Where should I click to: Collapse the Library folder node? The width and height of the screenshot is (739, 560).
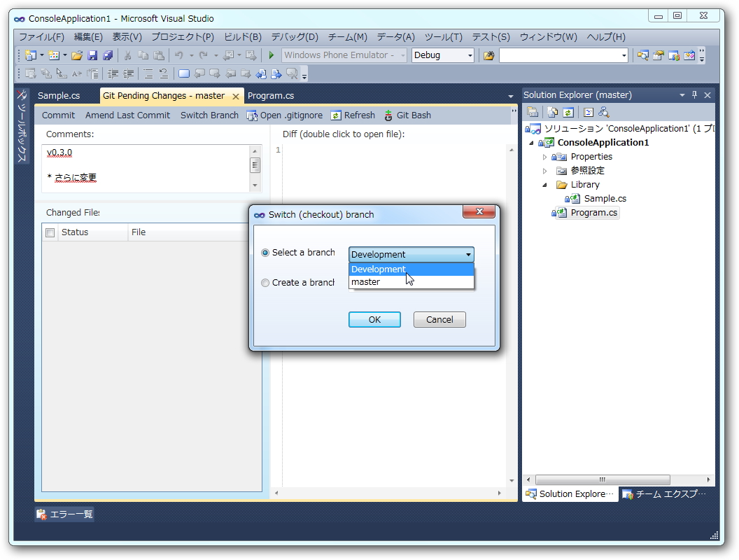point(545,185)
